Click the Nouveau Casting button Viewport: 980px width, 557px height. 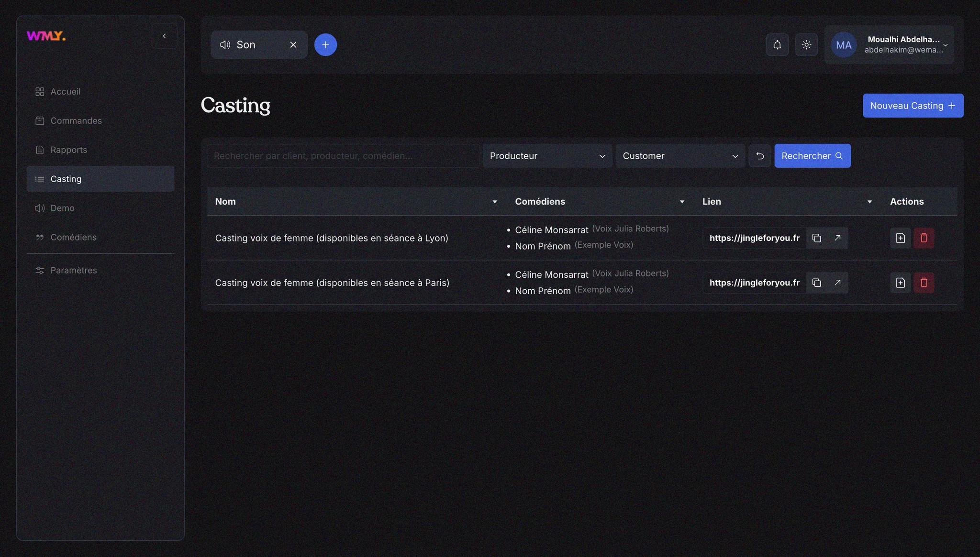click(913, 106)
